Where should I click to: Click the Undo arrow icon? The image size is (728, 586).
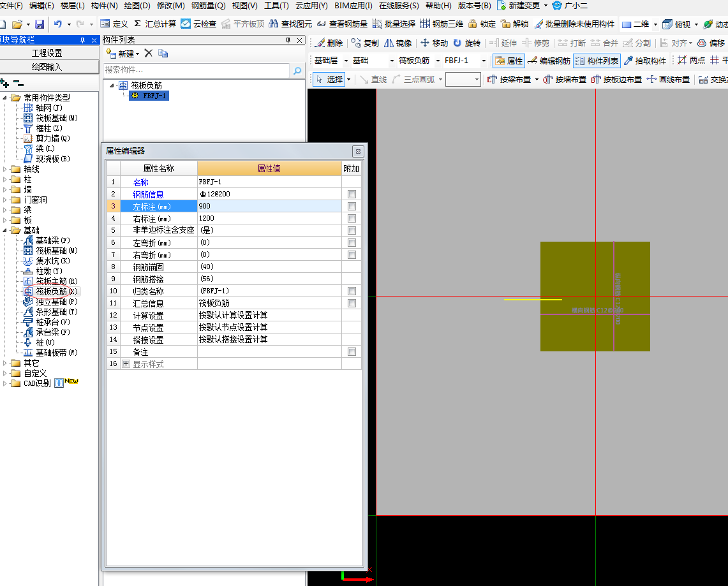[x=57, y=24]
